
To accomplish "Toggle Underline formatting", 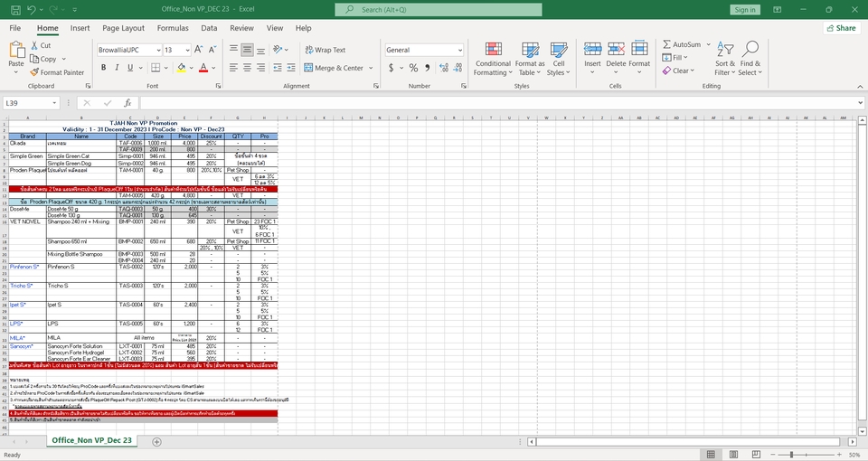I will [x=130, y=68].
